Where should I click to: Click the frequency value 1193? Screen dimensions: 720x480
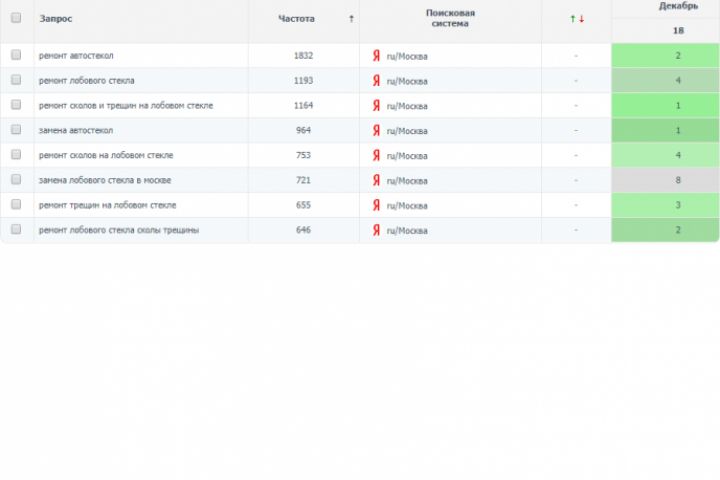click(x=303, y=80)
